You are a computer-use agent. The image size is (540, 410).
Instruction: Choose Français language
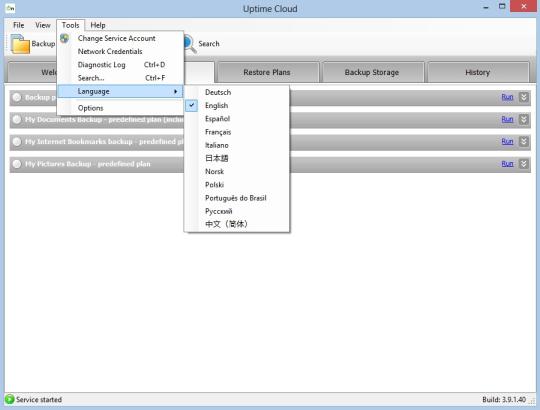coord(237,132)
